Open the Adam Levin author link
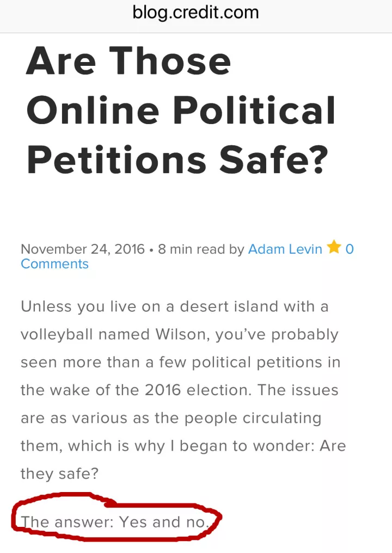Viewport: 392px width, 553px height. tap(285, 249)
